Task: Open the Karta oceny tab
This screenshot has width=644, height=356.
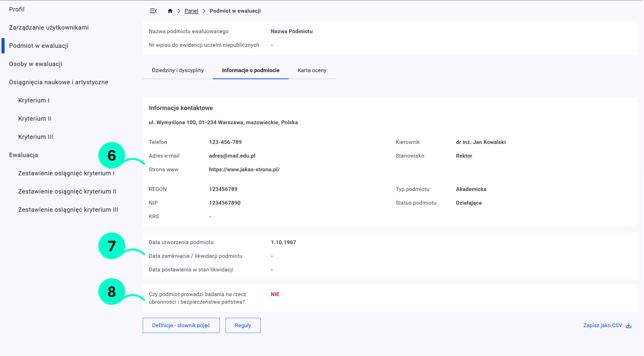Action: click(312, 70)
